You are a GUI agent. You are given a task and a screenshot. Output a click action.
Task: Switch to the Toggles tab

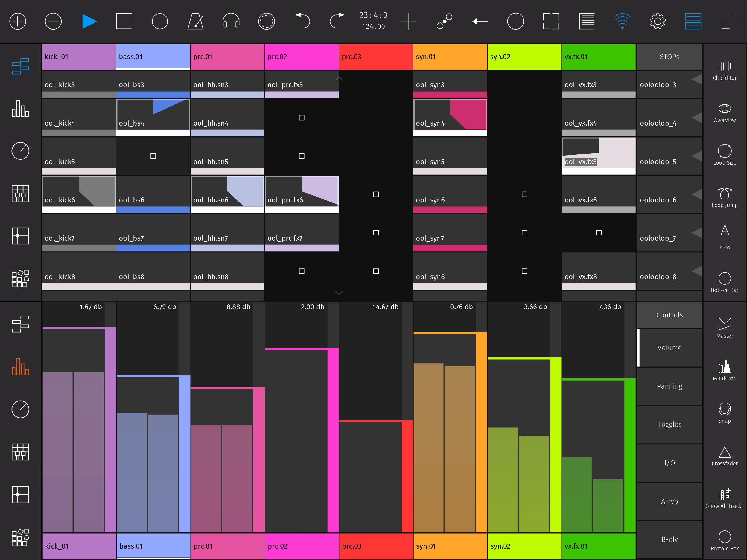coord(669,425)
